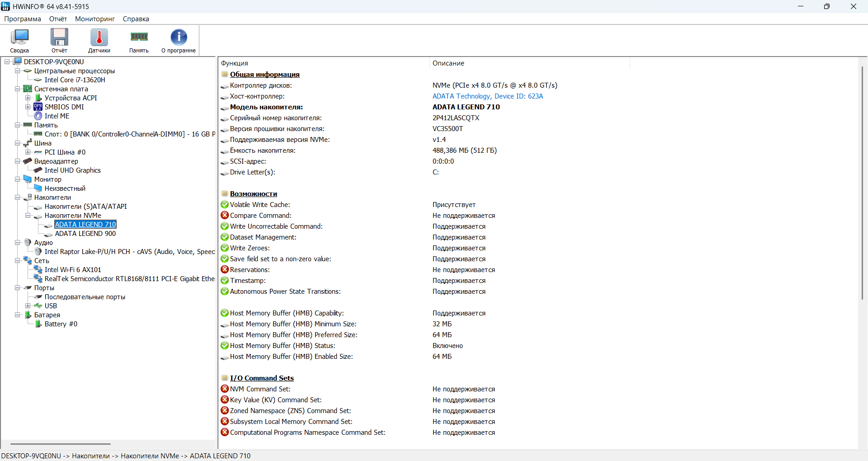
Task: Click the Видеоадаптер graphics card icon
Action: point(28,161)
